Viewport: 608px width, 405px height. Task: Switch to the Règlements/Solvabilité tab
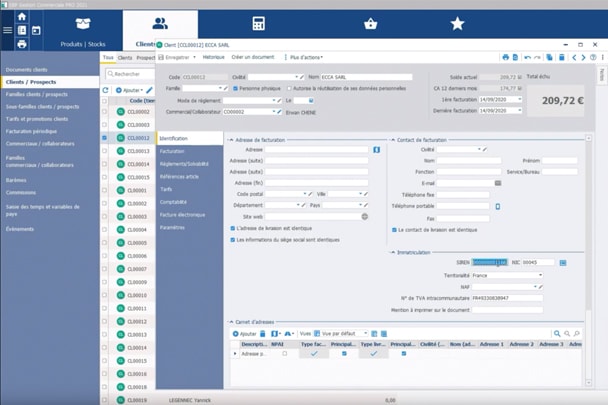[185, 163]
